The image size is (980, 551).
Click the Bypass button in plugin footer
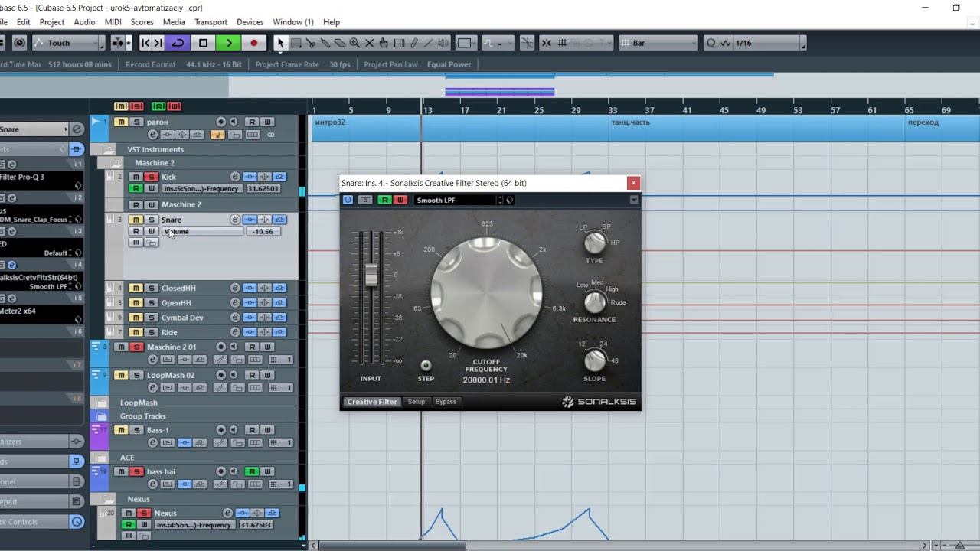click(x=446, y=402)
